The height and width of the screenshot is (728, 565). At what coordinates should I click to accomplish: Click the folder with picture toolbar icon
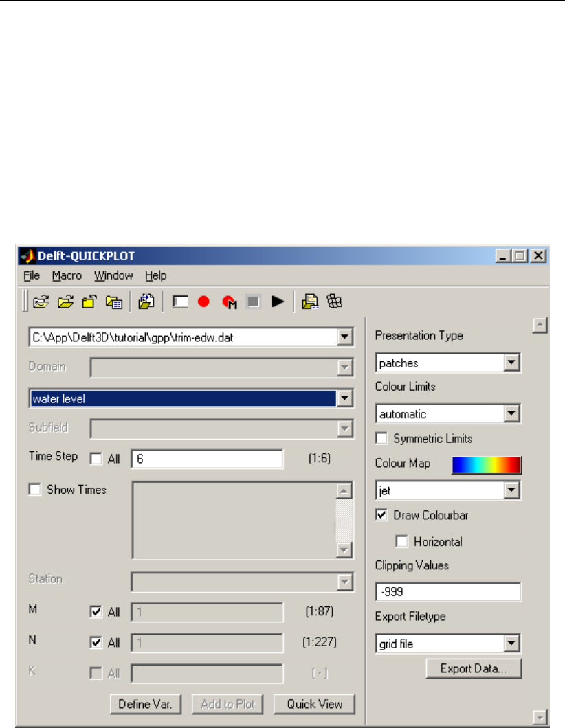310,302
